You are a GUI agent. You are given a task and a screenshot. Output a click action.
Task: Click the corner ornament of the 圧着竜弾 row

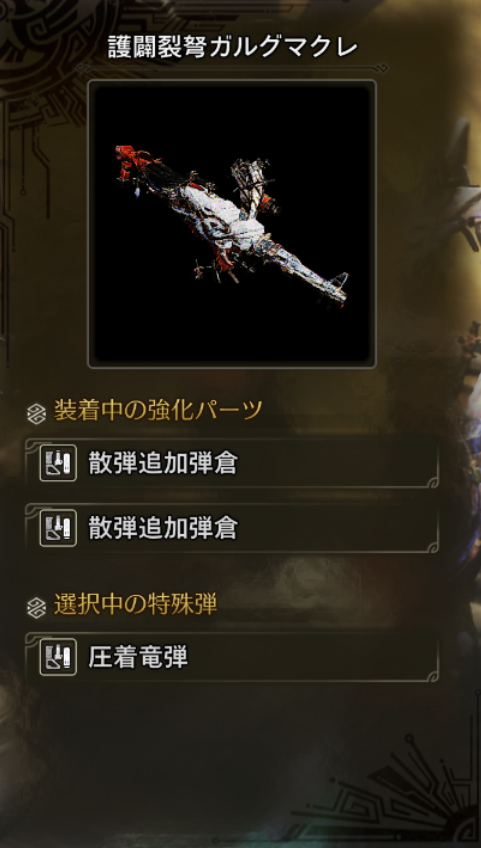[x=431, y=674]
